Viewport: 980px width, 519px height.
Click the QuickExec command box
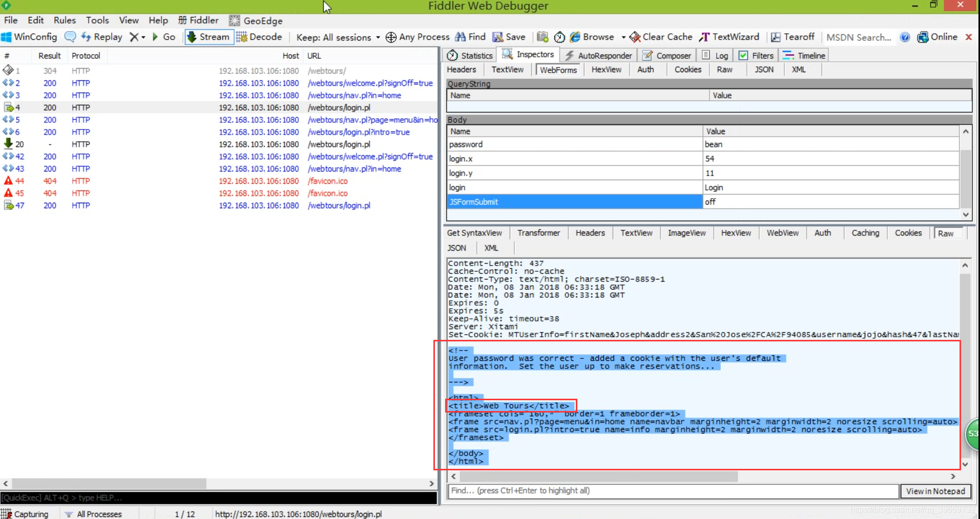pyautogui.click(x=218, y=498)
